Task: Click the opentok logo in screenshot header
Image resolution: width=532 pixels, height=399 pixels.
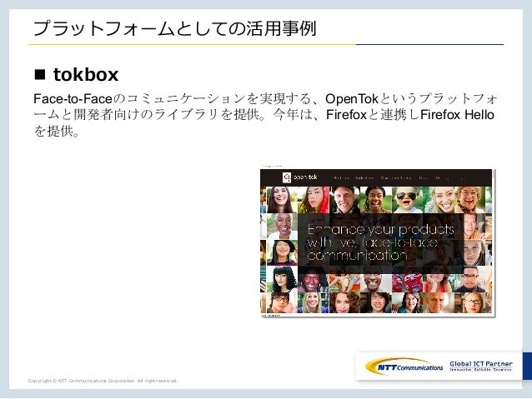Action: [300, 177]
